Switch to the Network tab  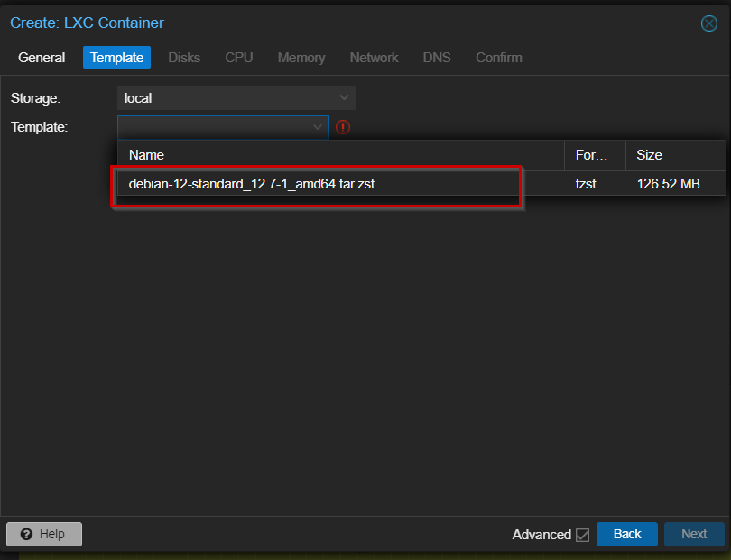(x=374, y=58)
